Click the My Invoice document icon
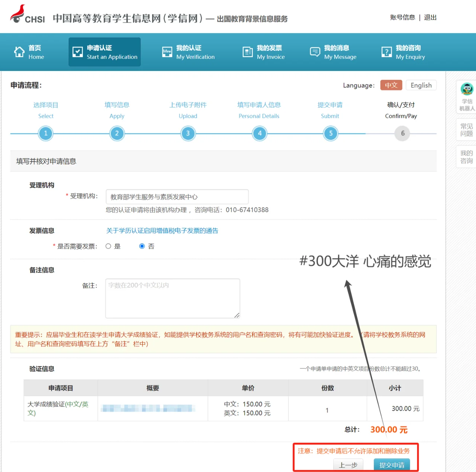Image resolution: width=476 pixels, height=472 pixels. (x=248, y=52)
